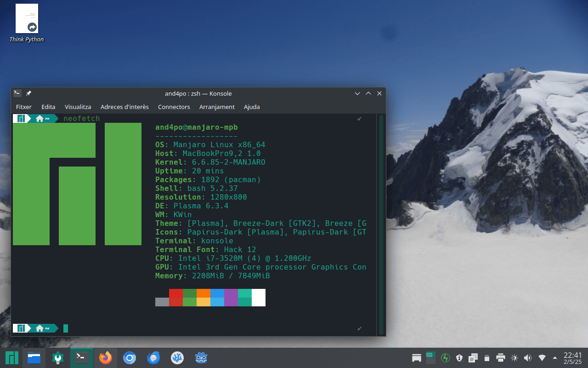
Task: Click the Terminal: konsole line
Action: [194, 241]
